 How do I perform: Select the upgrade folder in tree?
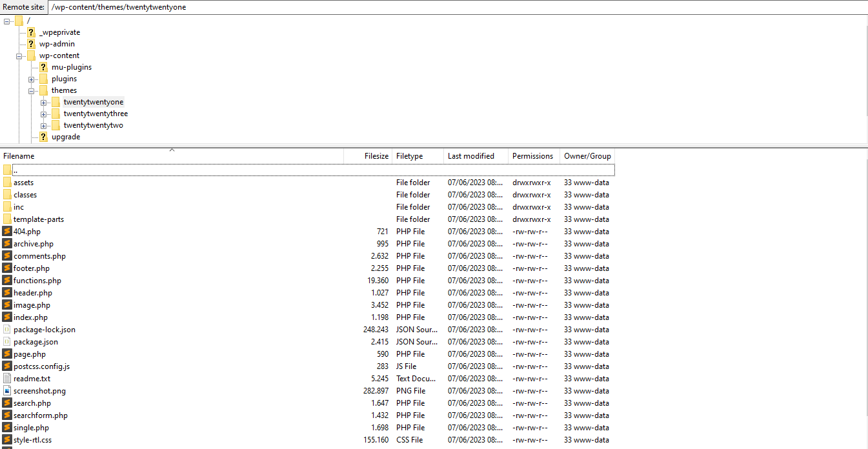tap(66, 137)
